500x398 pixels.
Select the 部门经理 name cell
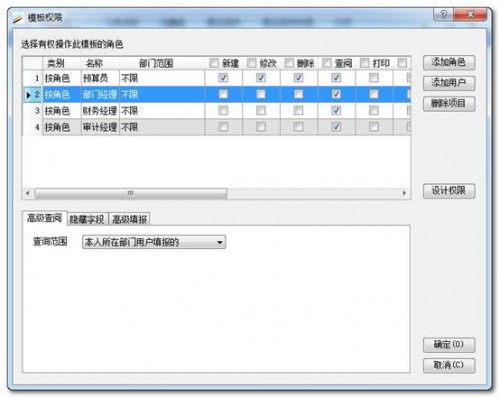click(100, 95)
